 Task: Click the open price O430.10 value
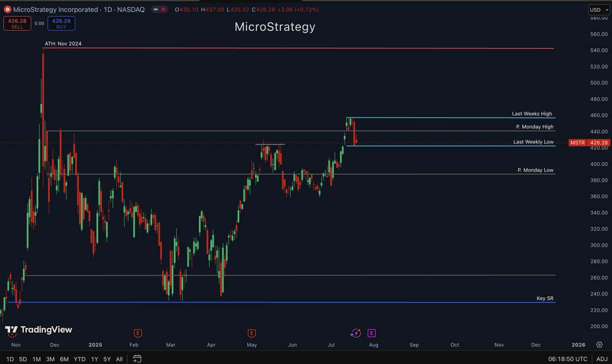[x=186, y=10]
